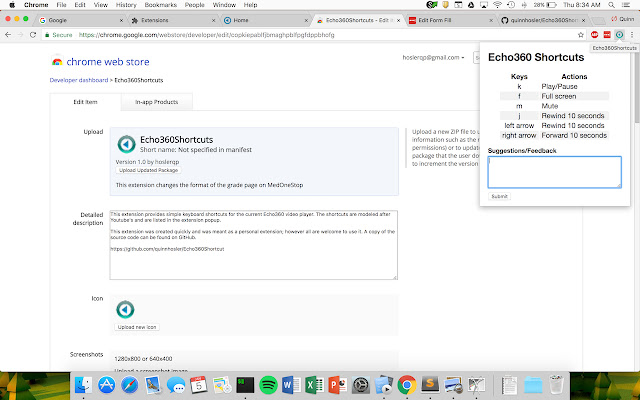Click the green Secure padlock indicator
The width and height of the screenshot is (640, 400).
[58, 35]
